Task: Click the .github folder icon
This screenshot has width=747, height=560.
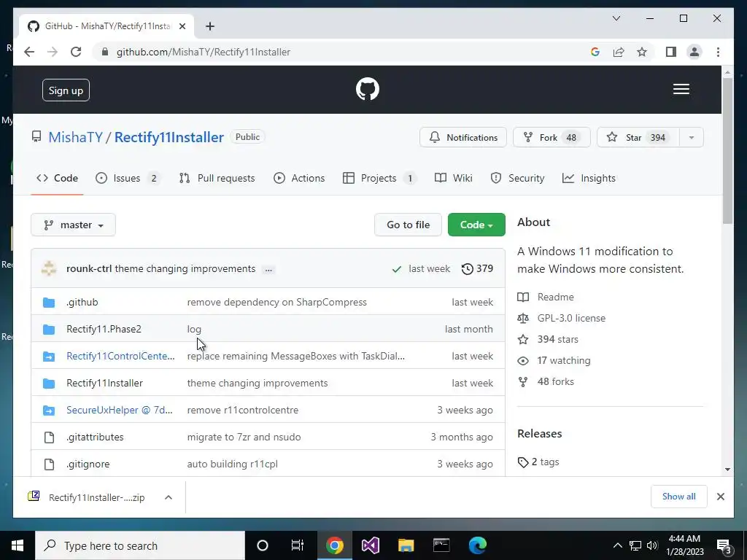Action: pos(49,303)
